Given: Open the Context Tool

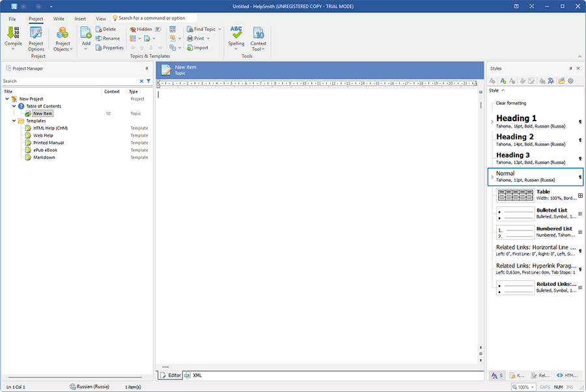Looking at the screenshot, I should [x=258, y=39].
